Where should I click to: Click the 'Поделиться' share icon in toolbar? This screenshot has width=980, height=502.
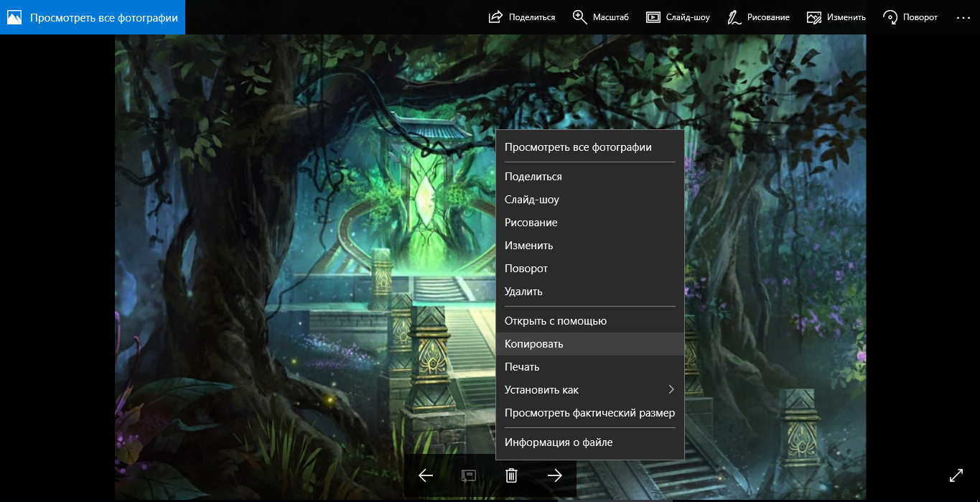click(495, 17)
